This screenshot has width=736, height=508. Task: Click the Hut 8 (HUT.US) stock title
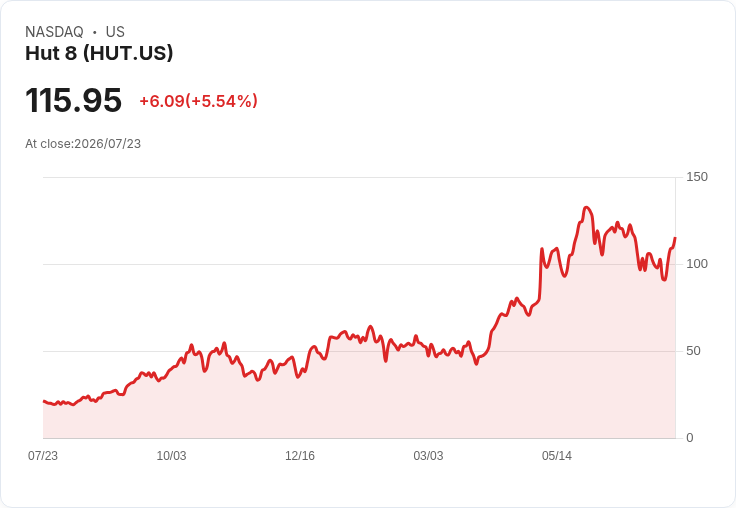tap(99, 53)
